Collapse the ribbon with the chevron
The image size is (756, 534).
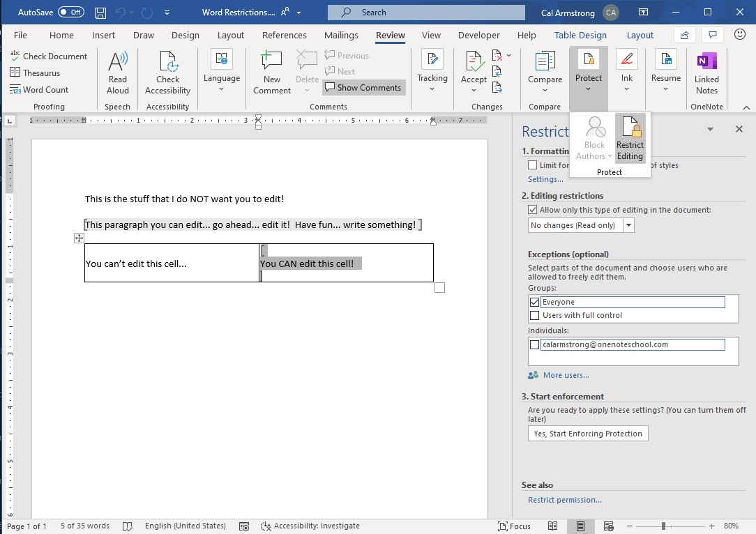[746, 107]
